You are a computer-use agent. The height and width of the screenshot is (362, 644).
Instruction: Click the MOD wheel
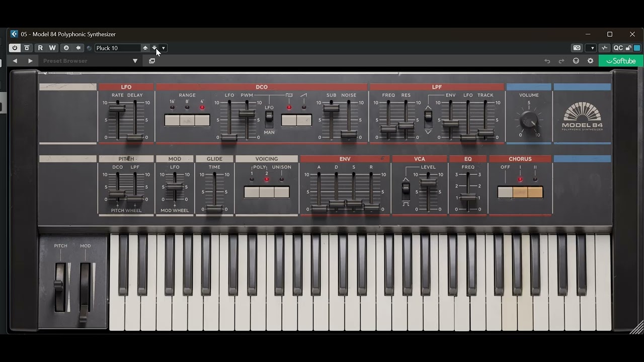[85, 292]
